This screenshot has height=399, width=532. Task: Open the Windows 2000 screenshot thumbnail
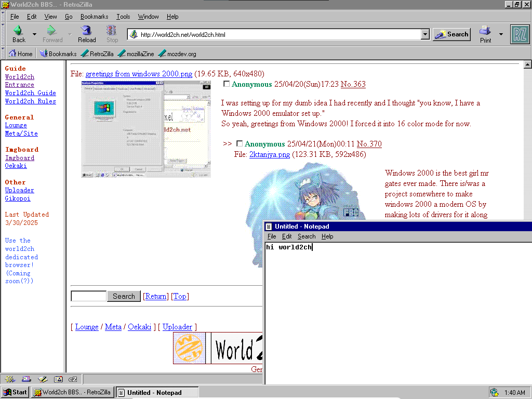(x=146, y=129)
